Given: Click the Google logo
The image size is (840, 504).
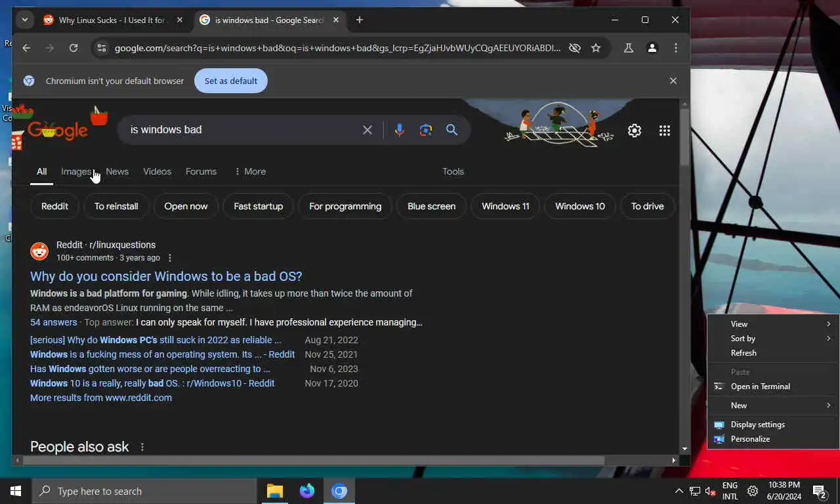Looking at the screenshot, I should 58,130.
